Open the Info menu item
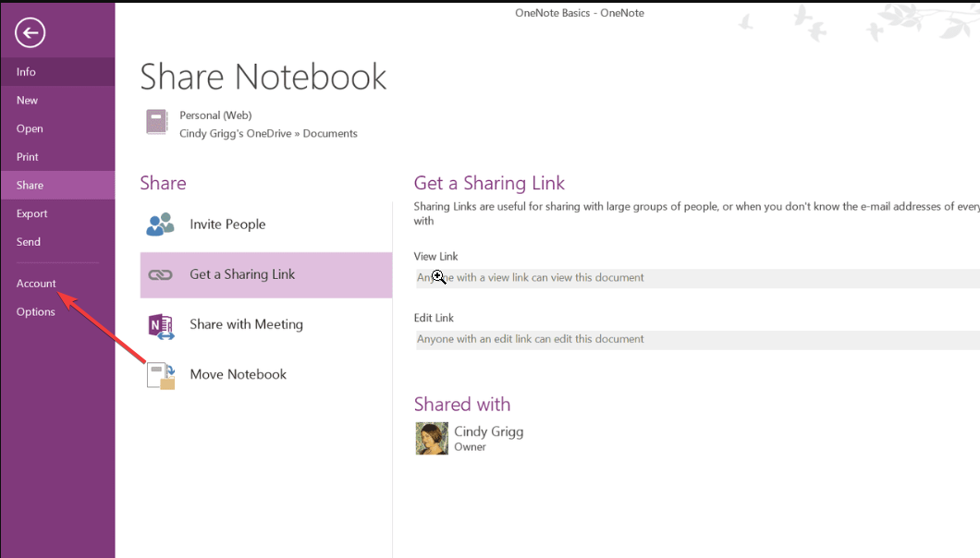The height and width of the screenshot is (558, 980). click(57, 72)
